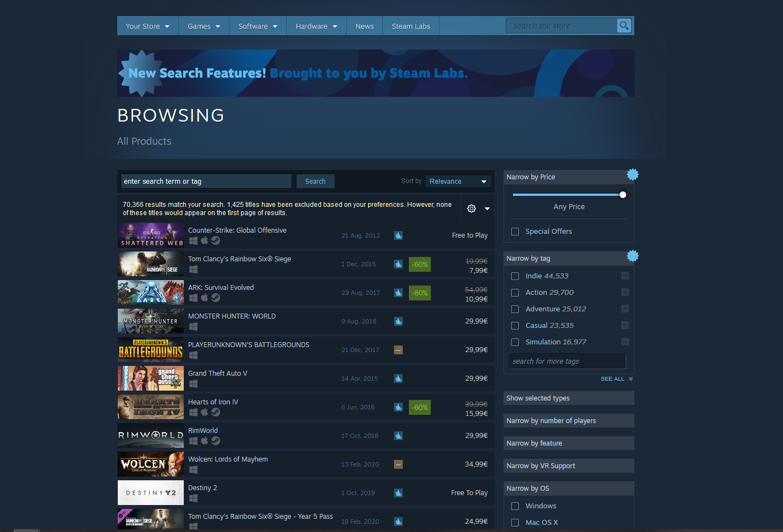Click the review icon for RimWorld

coord(398,436)
